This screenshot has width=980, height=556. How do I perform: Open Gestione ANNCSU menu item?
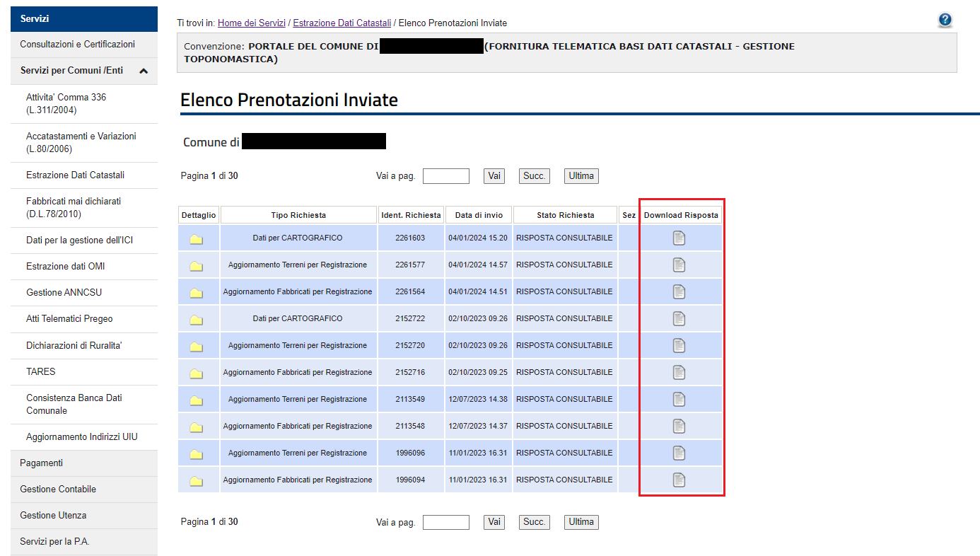click(64, 292)
